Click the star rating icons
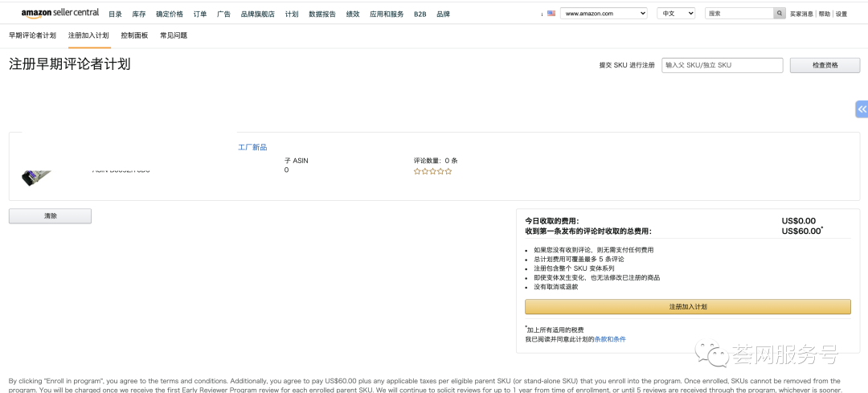The image size is (868, 393). 432,171
